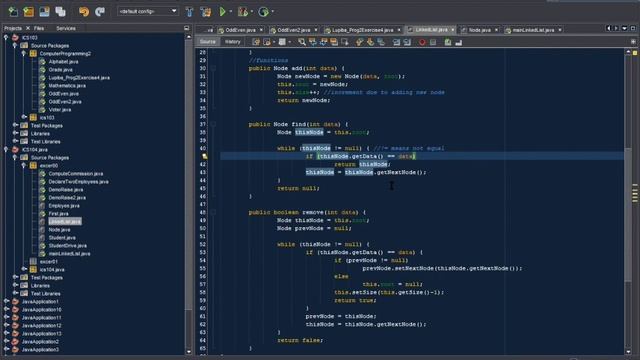640x360 pixels.
Task: Click the Last Edit editor icon
Action: pyautogui.click(x=256, y=42)
